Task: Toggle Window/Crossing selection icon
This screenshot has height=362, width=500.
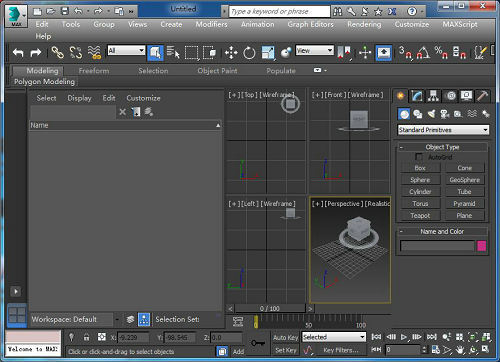Action: 210,53
